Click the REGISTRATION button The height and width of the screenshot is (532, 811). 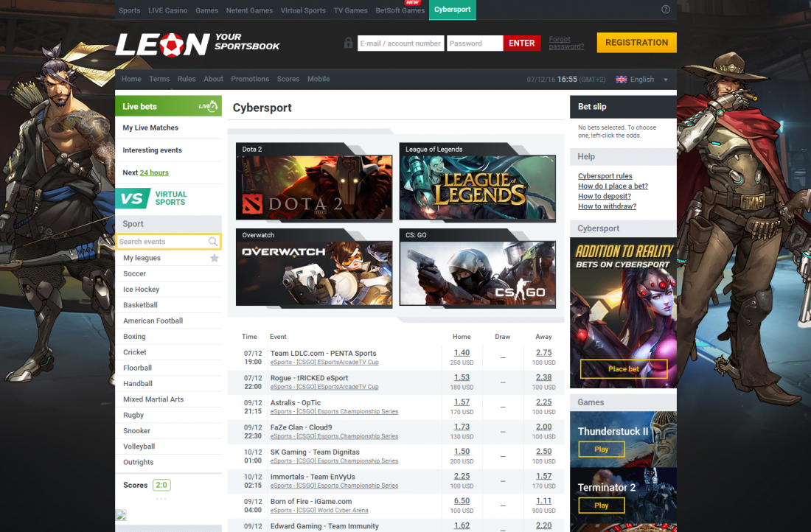pos(637,43)
